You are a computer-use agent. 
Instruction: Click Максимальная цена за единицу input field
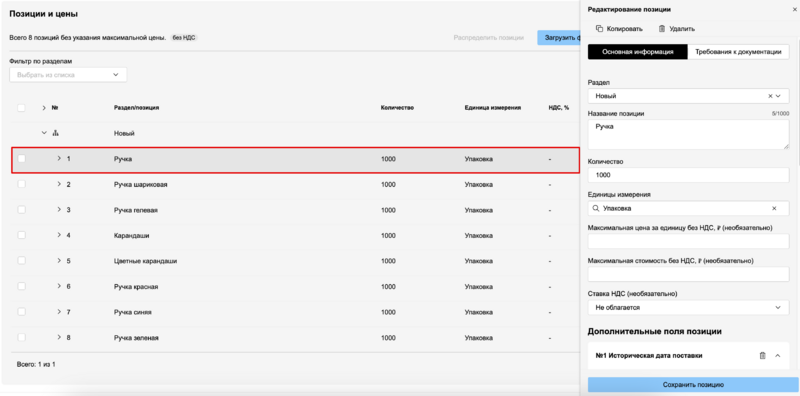pyautogui.click(x=688, y=241)
